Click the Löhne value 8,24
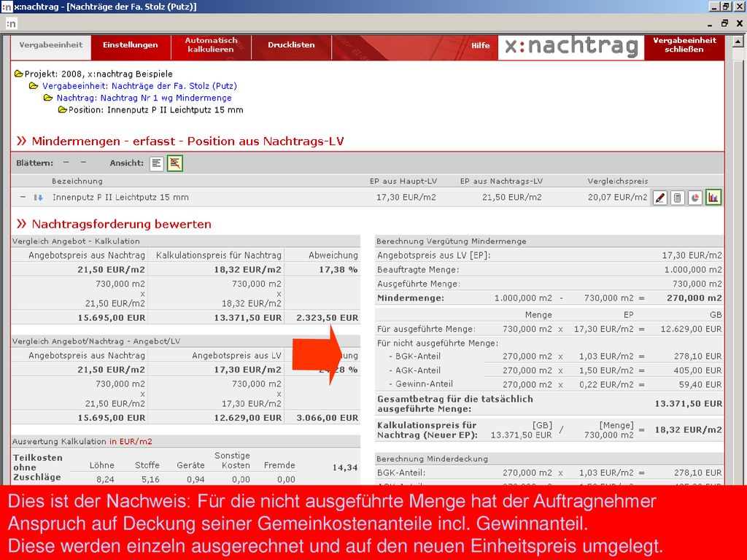The width and height of the screenshot is (747, 560). pyautogui.click(x=105, y=480)
